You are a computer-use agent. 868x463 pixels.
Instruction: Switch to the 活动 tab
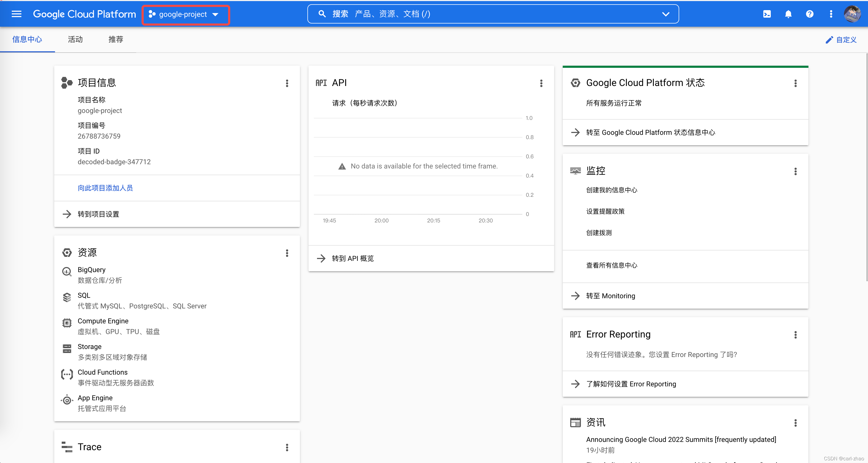pyautogui.click(x=75, y=40)
